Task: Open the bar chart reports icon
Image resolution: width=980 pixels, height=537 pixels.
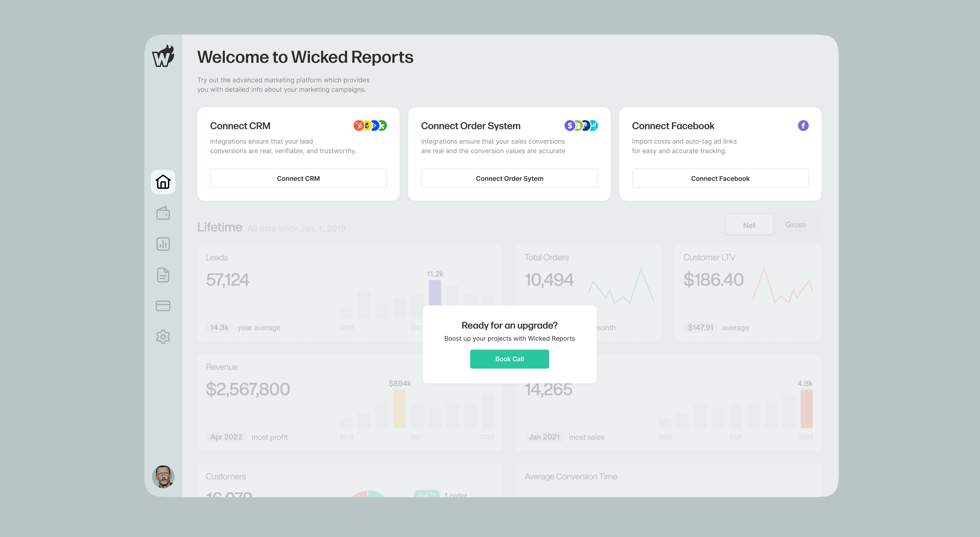Action: (x=163, y=244)
